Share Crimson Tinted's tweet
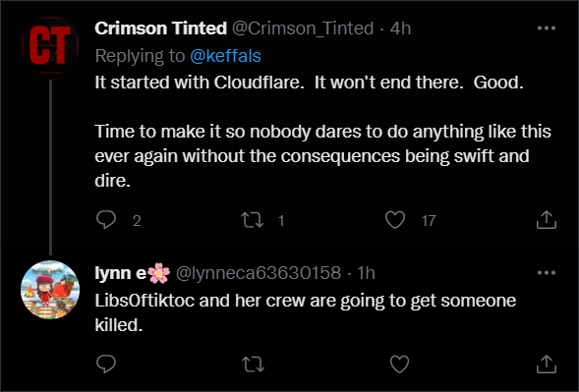The image size is (579, 392). [x=547, y=220]
